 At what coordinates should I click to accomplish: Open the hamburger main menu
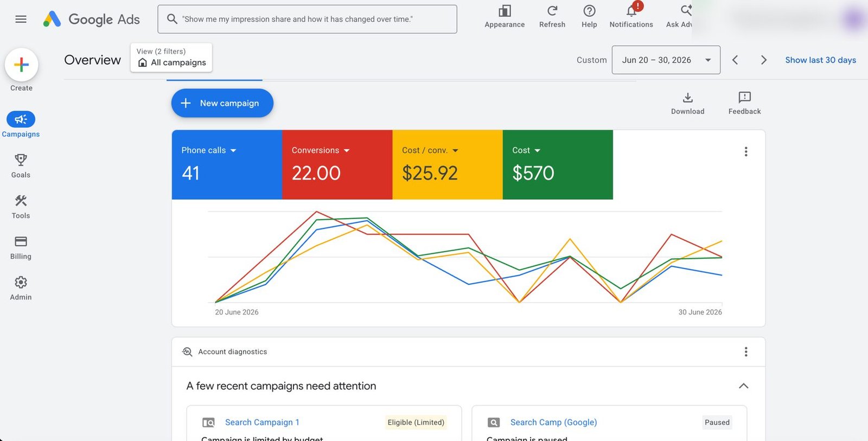click(21, 19)
